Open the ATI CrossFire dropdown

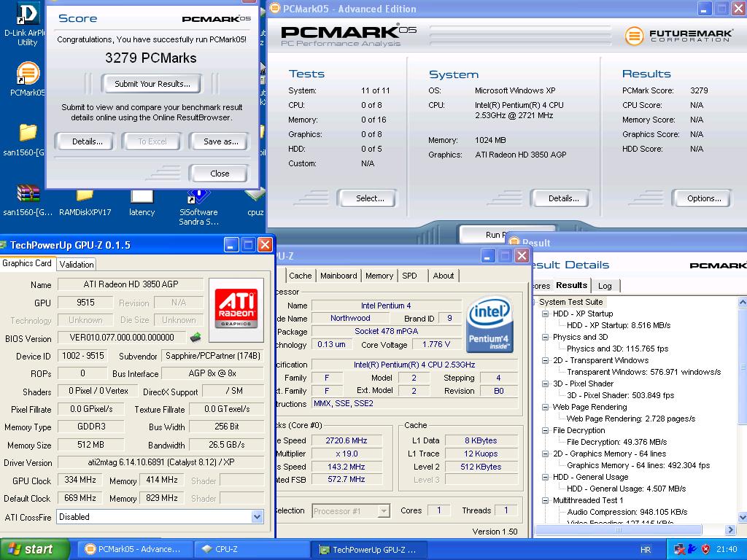tap(258, 517)
